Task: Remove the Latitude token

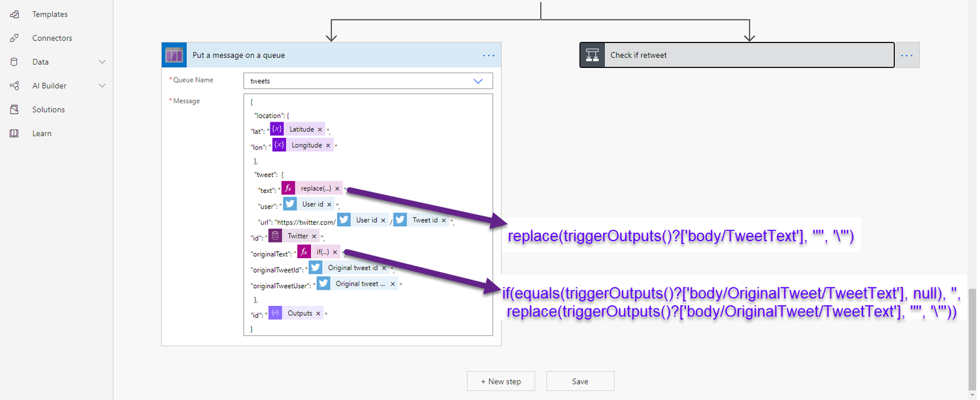Action: point(320,129)
